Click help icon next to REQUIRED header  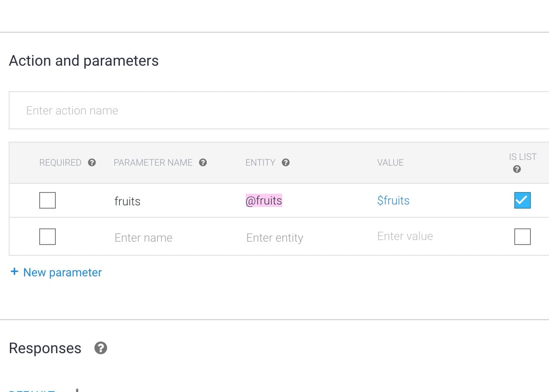click(x=92, y=162)
